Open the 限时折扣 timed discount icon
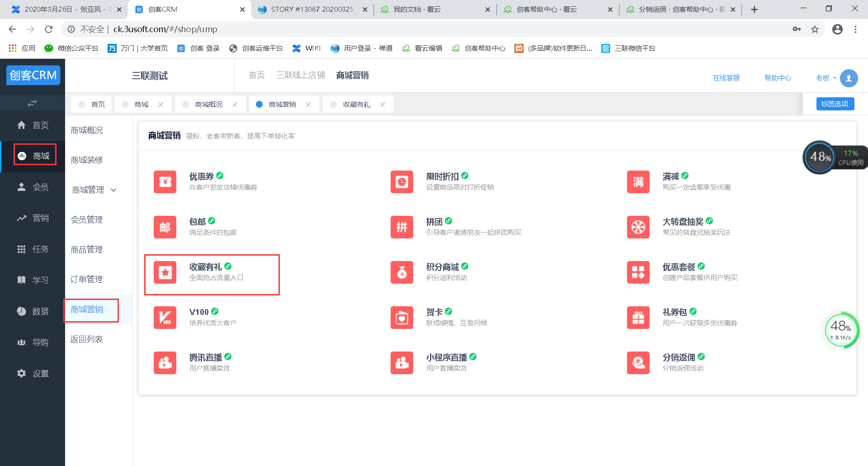 [x=402, y=182]
